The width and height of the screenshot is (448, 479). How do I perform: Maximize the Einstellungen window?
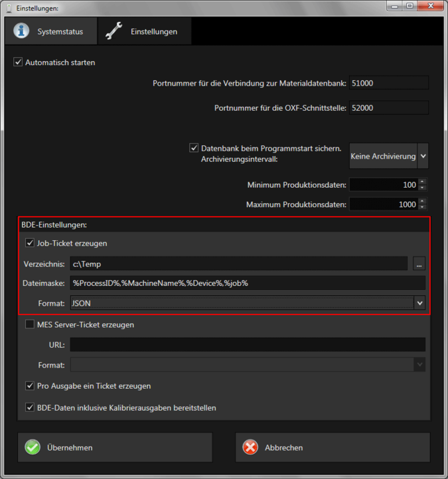(x=410, y=6)
